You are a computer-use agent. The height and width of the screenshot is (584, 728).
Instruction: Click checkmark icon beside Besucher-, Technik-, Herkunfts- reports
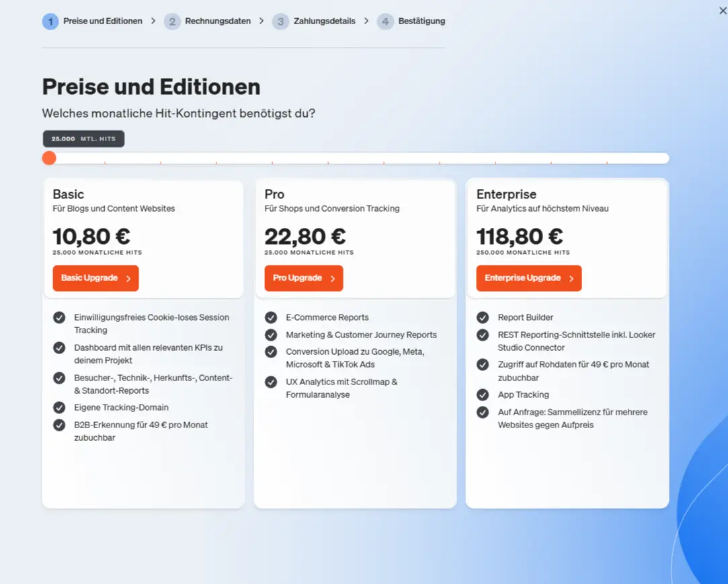click(59, 378)
